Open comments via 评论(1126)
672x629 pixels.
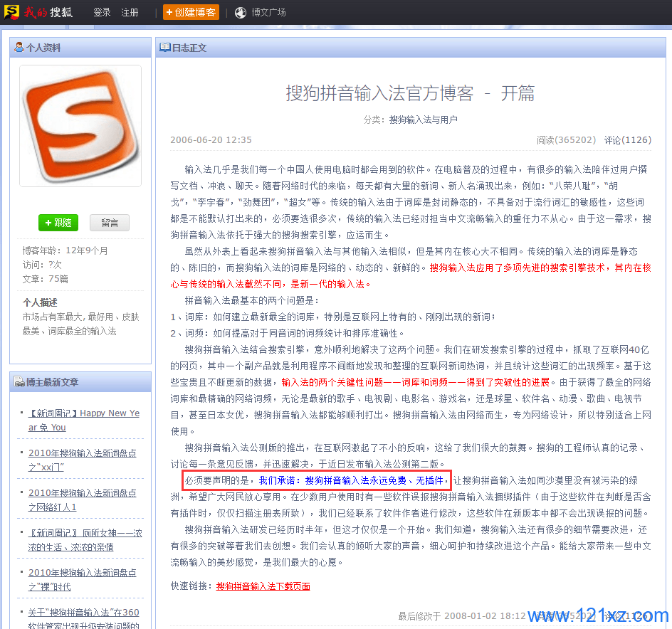628,140
